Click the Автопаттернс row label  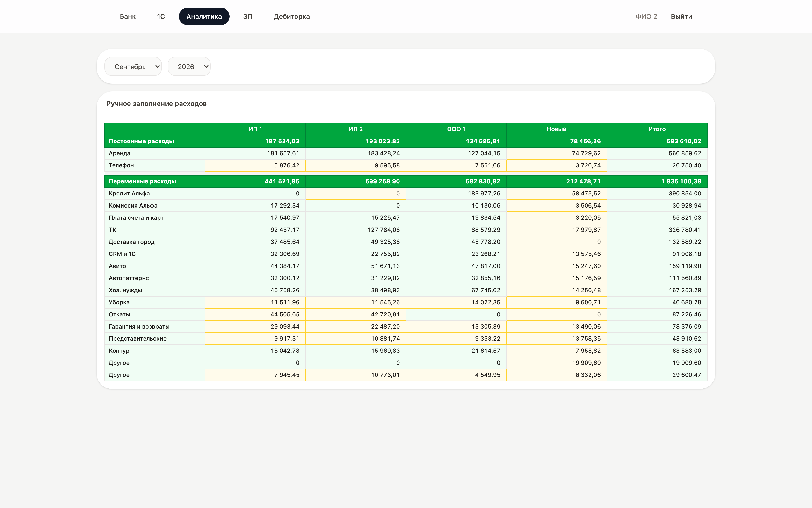(129, 278)
